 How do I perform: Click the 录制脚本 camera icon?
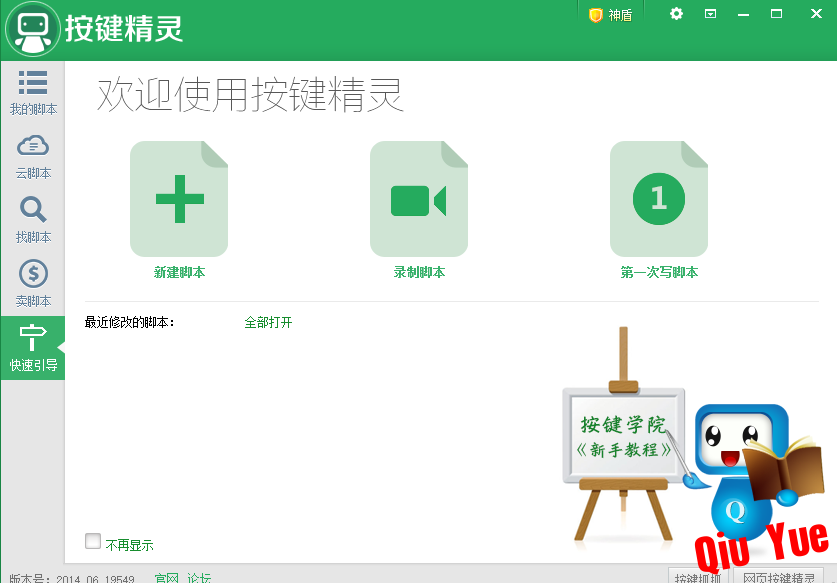[418, 199]
